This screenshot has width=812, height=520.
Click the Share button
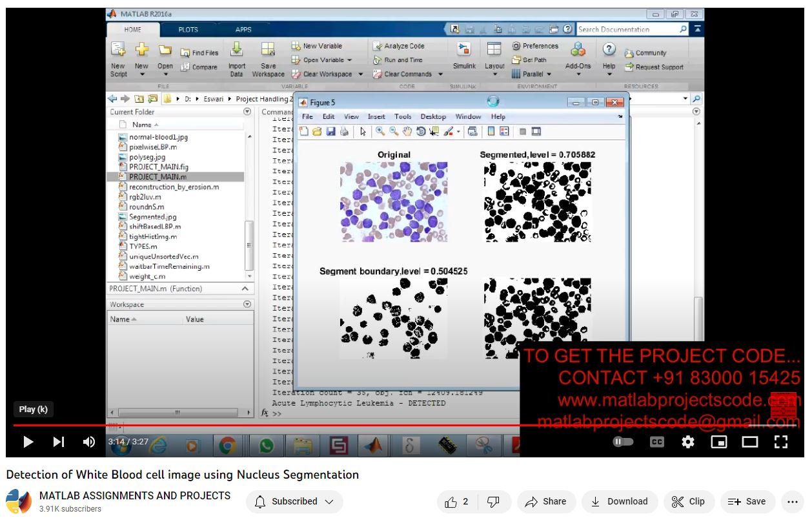pos(546,501)
